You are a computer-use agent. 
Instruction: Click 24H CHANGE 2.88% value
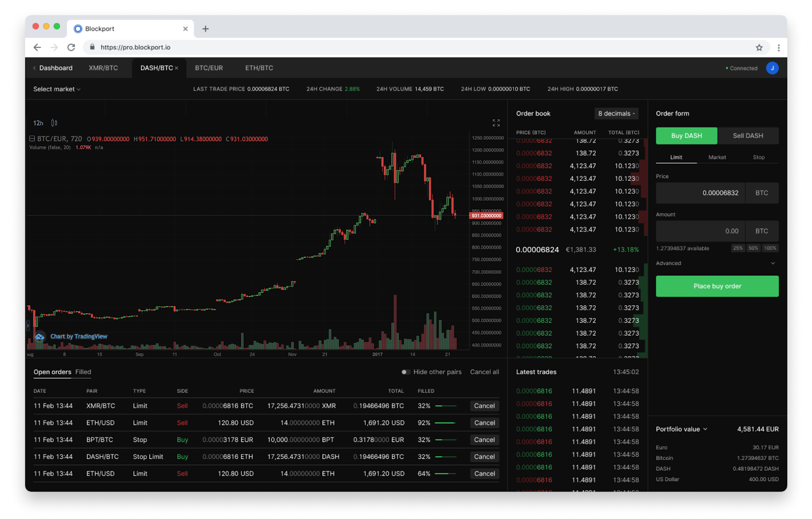352,89
